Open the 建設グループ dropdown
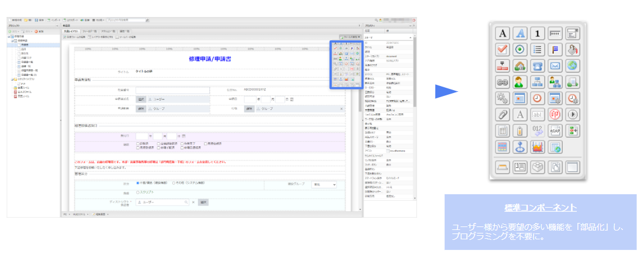This screenshot has width=644, height=268. tap(324, 184)
